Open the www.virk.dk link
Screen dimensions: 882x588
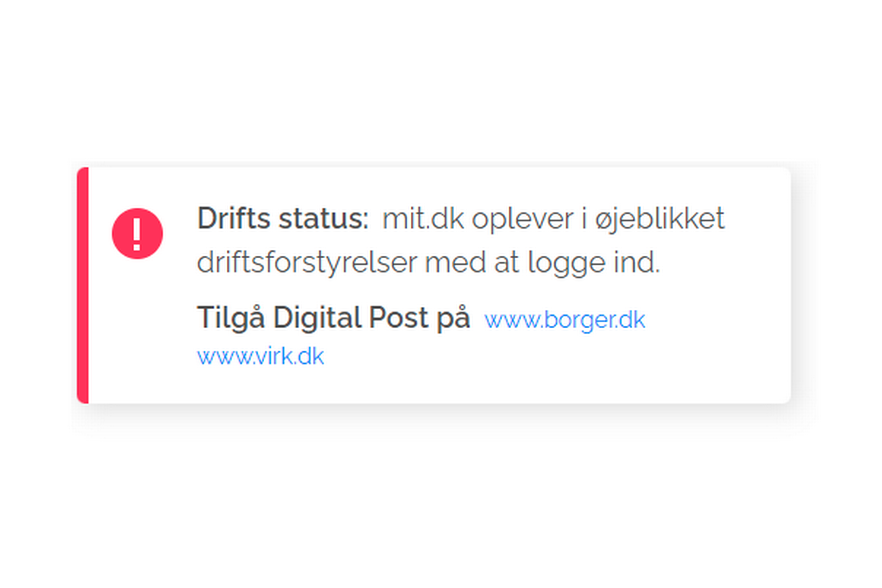click(260, 356)
